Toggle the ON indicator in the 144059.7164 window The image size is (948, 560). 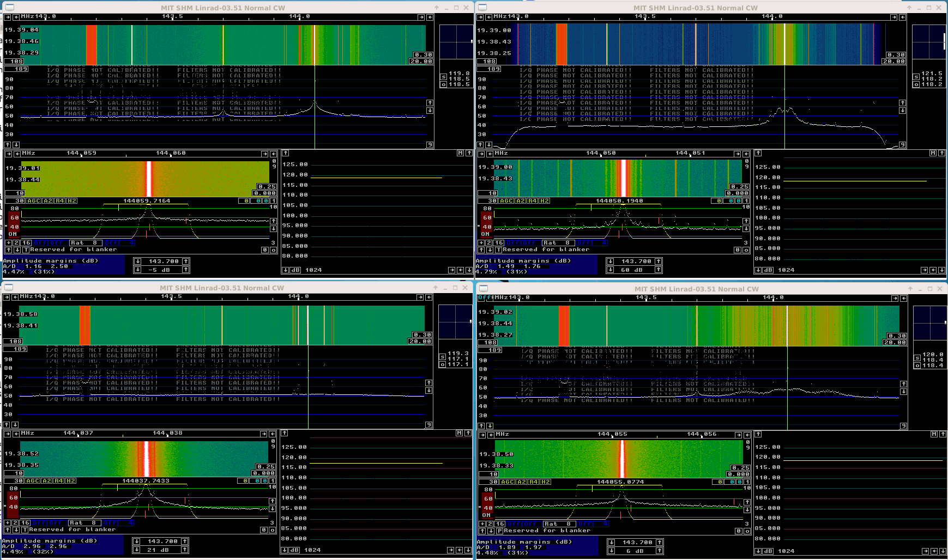tap(13, 234)
